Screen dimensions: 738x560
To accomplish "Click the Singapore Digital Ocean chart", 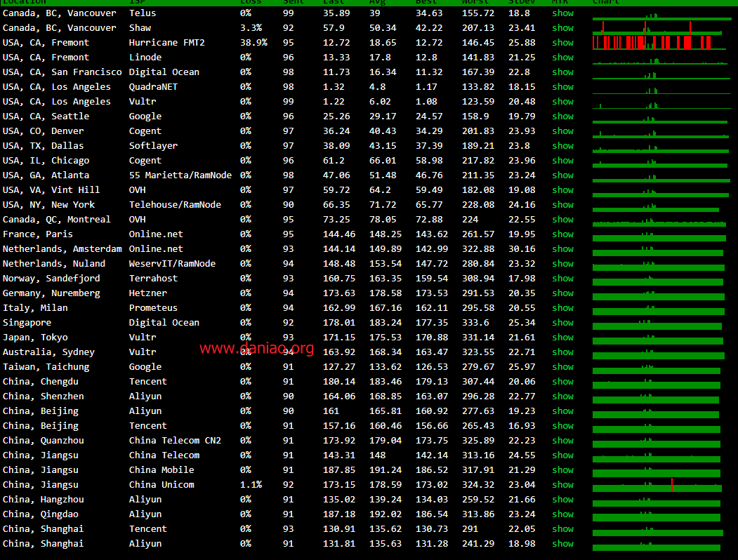I will tap(657, 324).
